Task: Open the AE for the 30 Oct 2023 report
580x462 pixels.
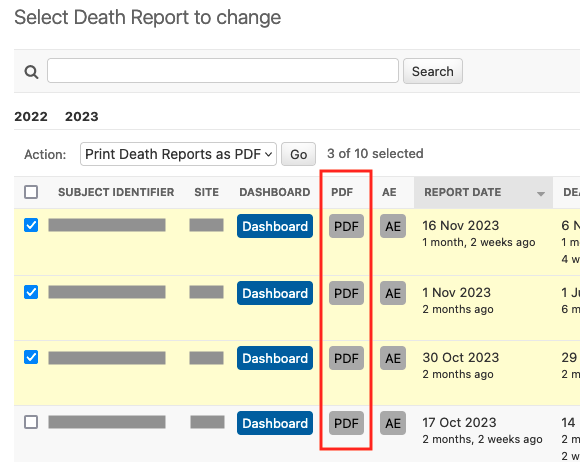Action: [x=393, y=358]
